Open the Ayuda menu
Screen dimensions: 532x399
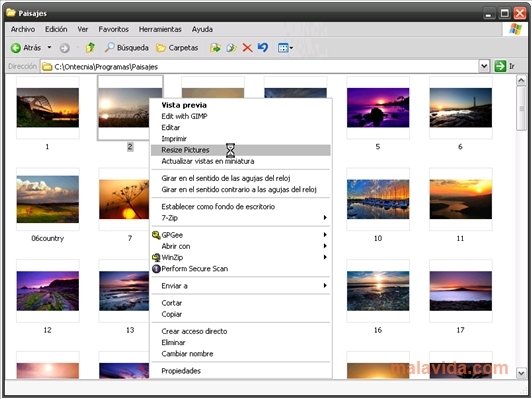pos(202,30)
